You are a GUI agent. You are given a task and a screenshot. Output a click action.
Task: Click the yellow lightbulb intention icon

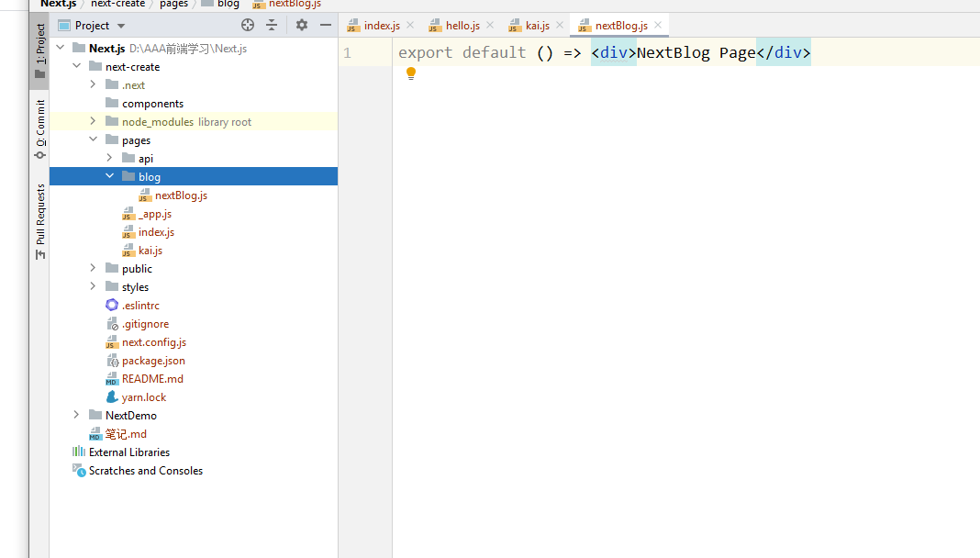coord(410,73)
